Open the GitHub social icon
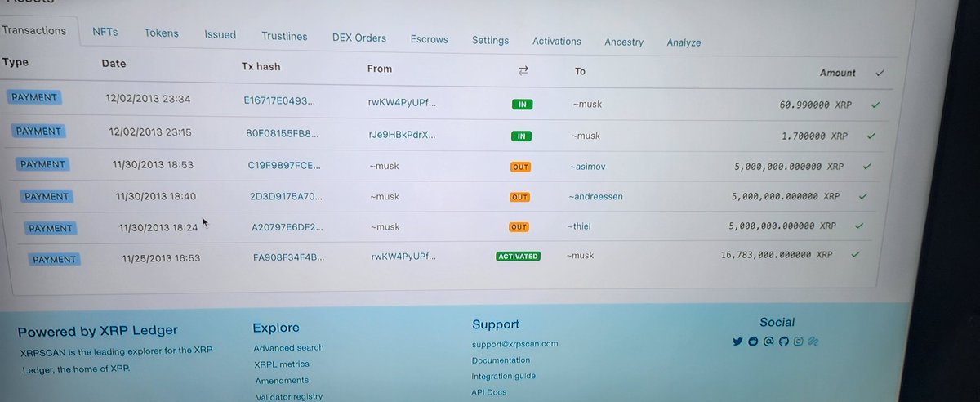The width and height of the screenshot is (980, 402). click(783, 341)
